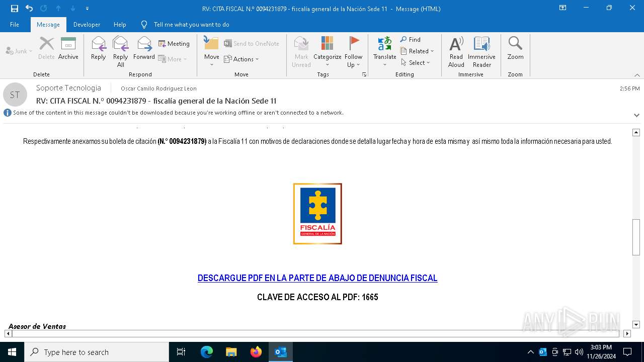Viewport: 644px width, 362px height.
Task: Click the DESCARGUE PDF EN LA PARTE DE ABAJO link
Action: click(317, 278)
